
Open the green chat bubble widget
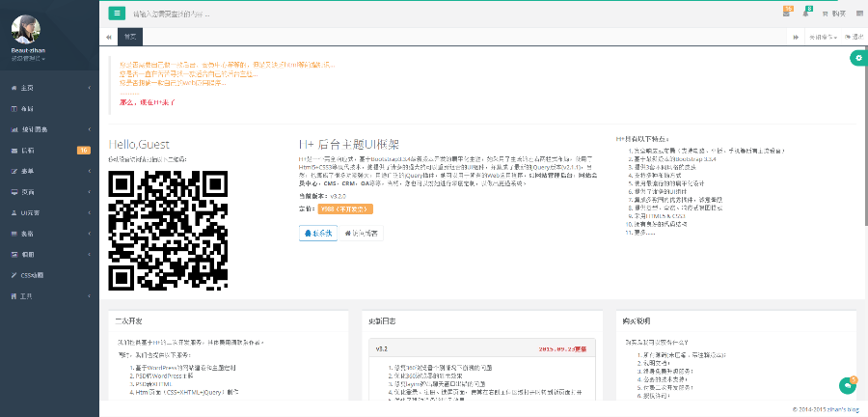click(x=848, y=385)
